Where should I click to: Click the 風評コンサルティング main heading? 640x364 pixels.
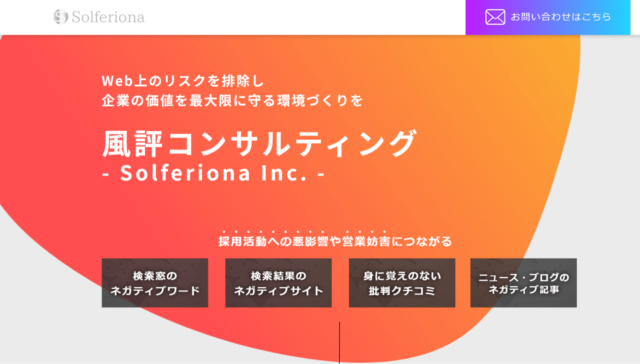(x=259, y=144)
